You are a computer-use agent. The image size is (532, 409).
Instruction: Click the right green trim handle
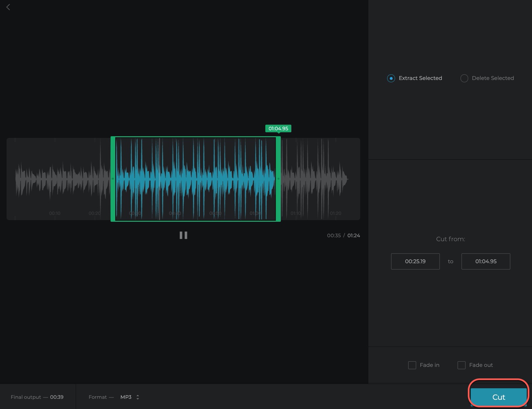[279, 179]
